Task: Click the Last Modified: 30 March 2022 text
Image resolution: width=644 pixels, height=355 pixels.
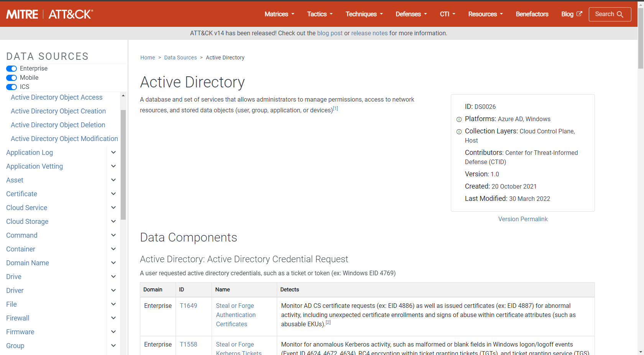Action: (508, 199)
